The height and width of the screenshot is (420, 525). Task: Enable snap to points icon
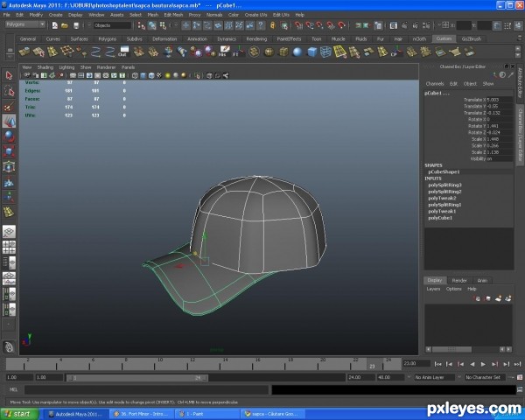coord(320,25)
